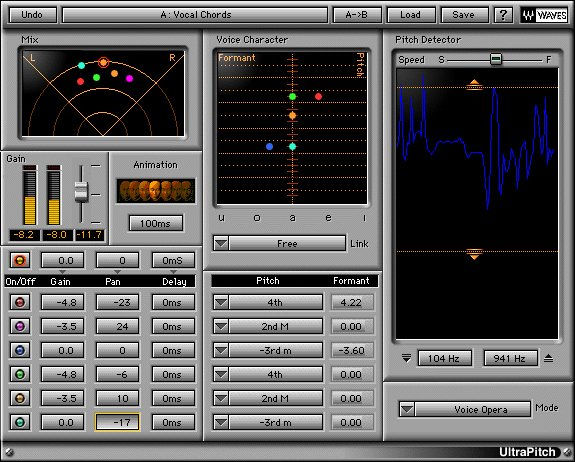The width and height of the screenshot is (575, 462).
Task: Click the Save button
Action: click(x=464, y=15)
